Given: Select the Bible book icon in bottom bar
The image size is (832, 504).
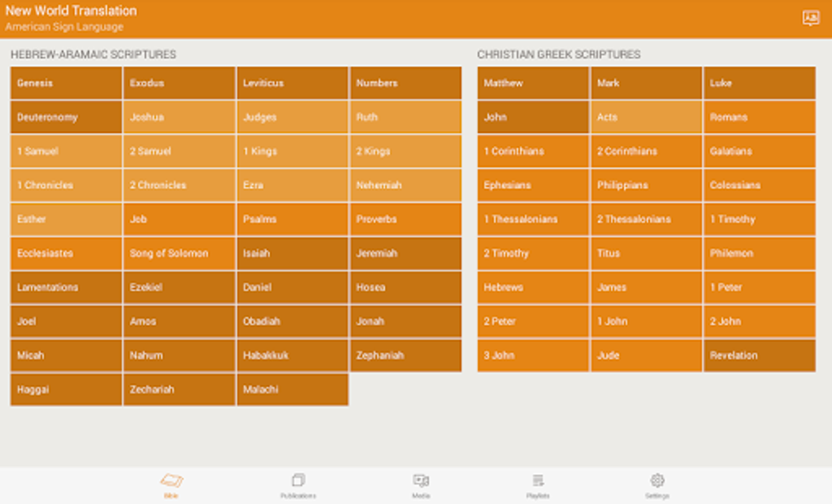Looking at the screenshot, I should pos(169,484).
